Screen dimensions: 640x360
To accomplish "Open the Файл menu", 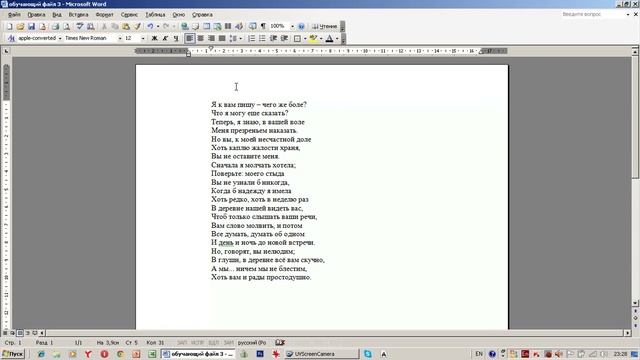I will pyautogui.click(x=14, y=14).
